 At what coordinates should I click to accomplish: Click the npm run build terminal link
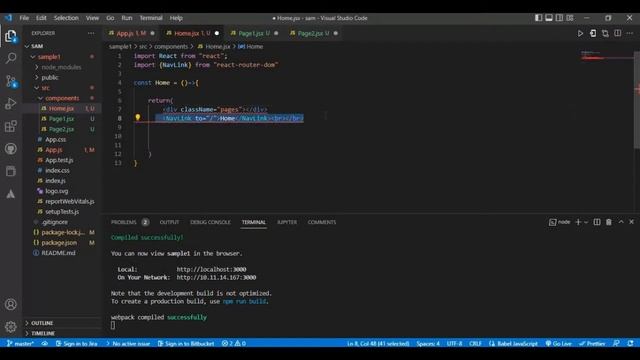244,301
